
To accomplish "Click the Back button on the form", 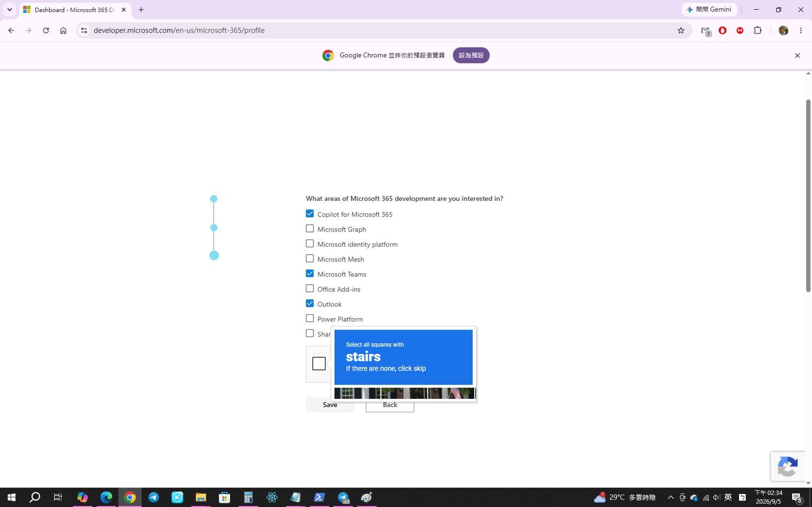I will coord(390,405).
